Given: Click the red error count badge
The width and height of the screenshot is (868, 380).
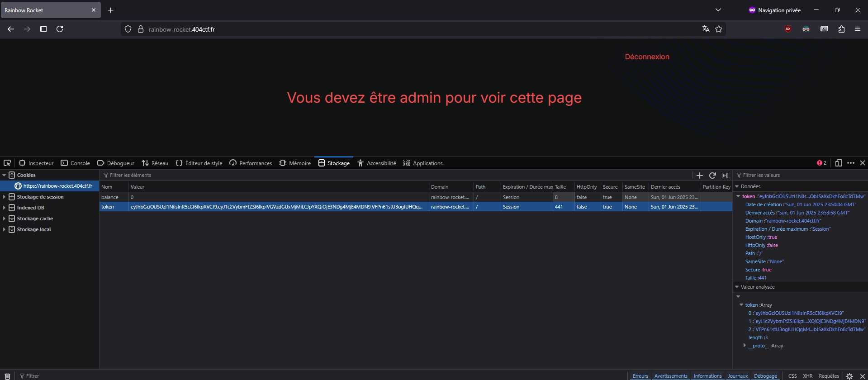Looking at the screenshot, I should tap(822, 163).
